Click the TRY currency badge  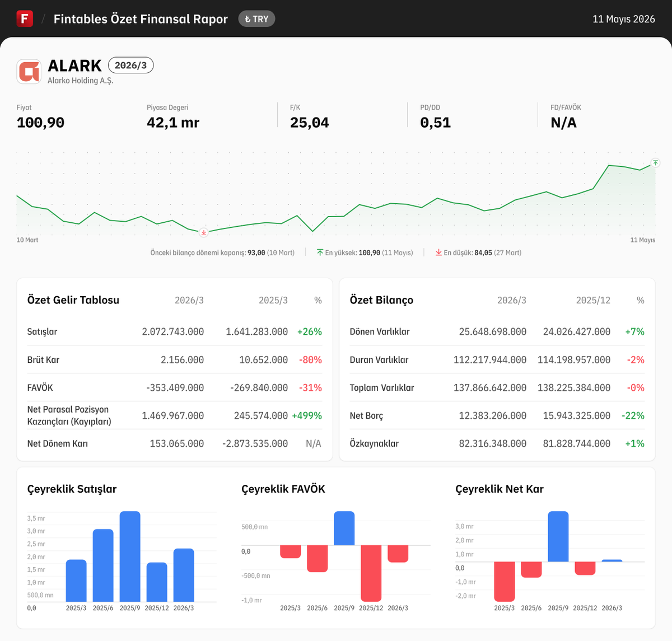[256, 19]
